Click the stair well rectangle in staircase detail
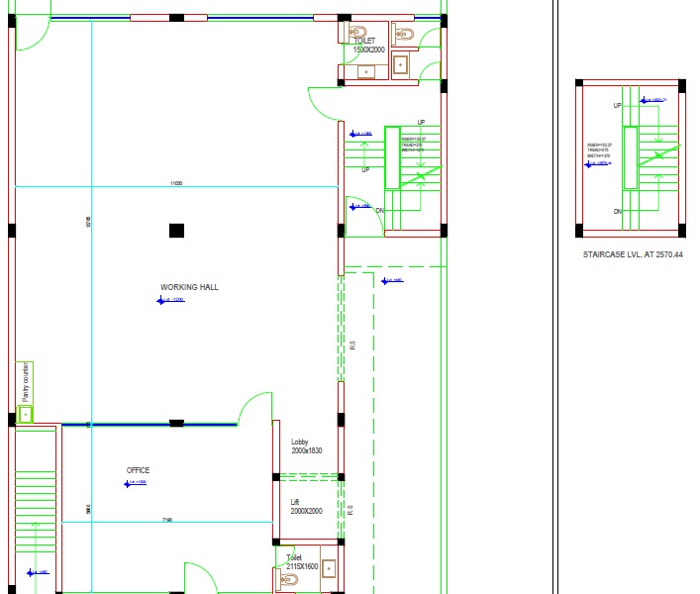The image size is (700, 594). tap(631, 158)
